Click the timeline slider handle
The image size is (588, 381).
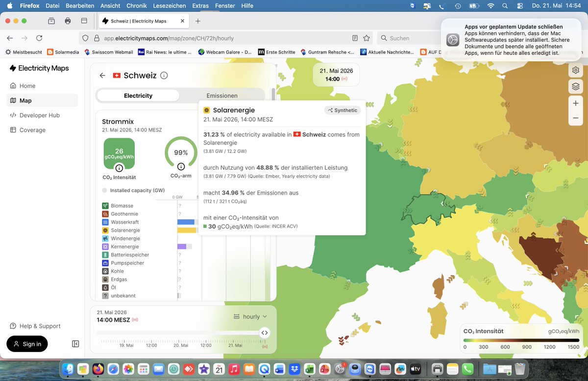[264, 333]
